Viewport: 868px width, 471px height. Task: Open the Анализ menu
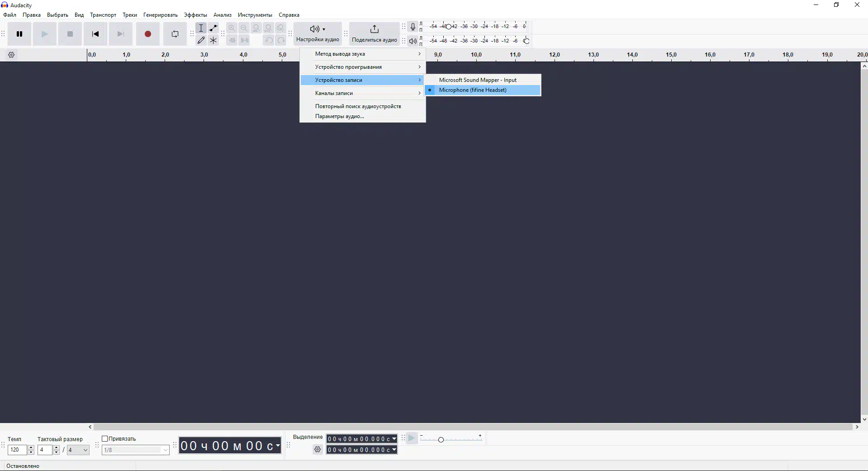(223, 15)
